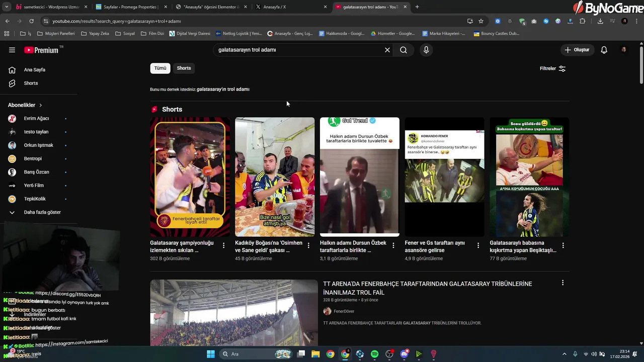Viewport: 644px width, 362px height.
Task: Open the Barış Özcan subscription
Action: [x=37, y=172]
